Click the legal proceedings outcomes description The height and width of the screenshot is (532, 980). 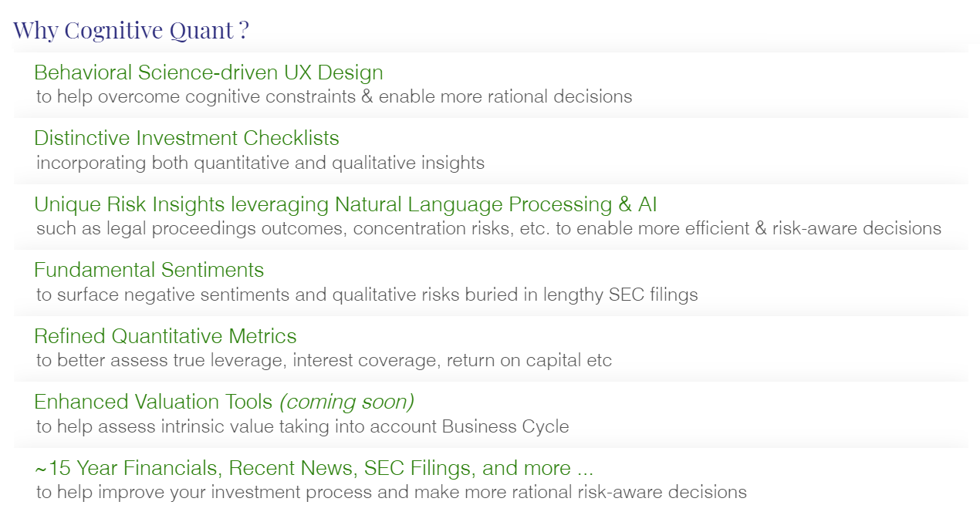488,229
